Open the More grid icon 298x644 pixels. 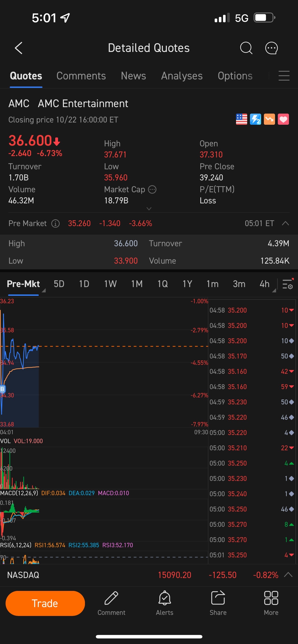(271, 603)
